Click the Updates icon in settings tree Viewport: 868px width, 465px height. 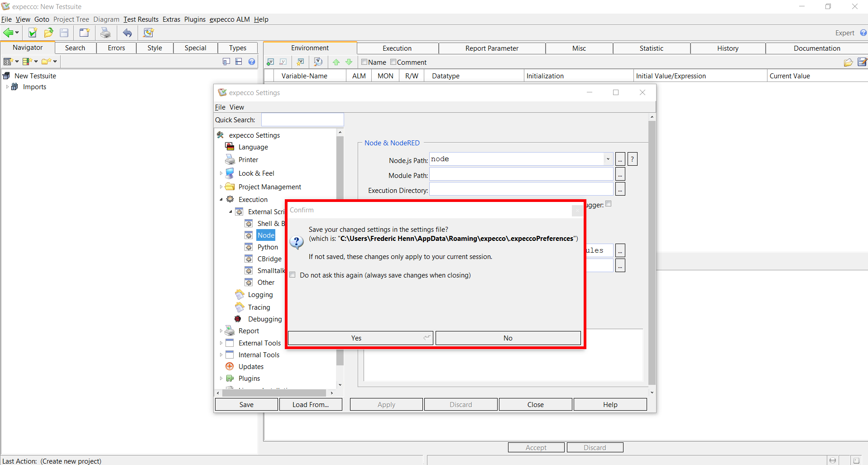230,367
